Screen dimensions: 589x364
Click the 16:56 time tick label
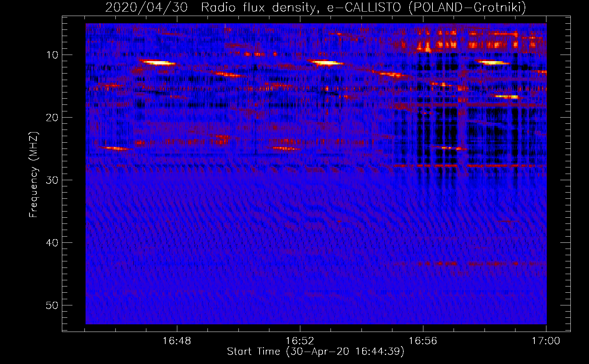tap(423, 341)
